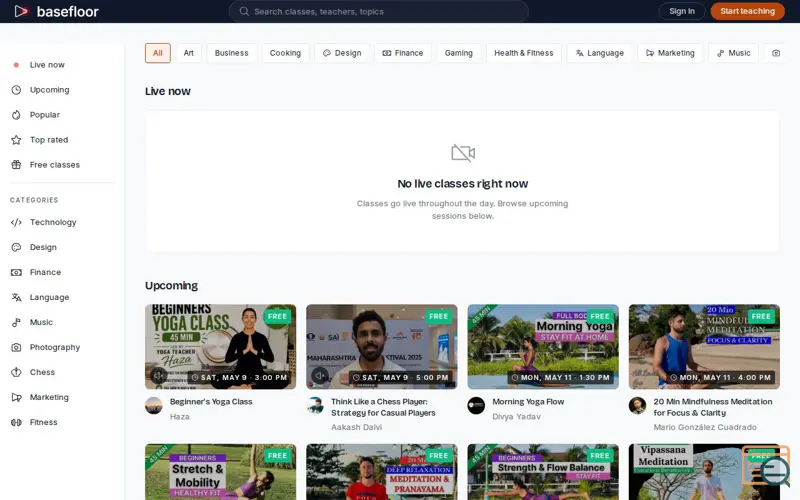The width and height of the screenshot is (800, 500).
Task: Choose the Health & Fitness filter chip
Action: pos(523,53)
